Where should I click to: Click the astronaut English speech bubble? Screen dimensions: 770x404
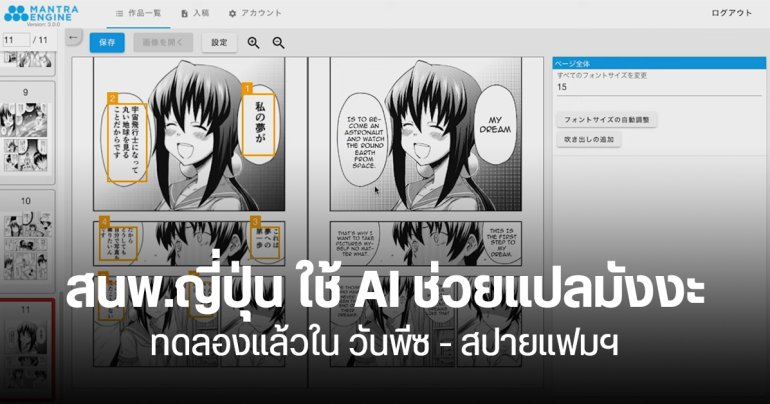tap(363, 142)
